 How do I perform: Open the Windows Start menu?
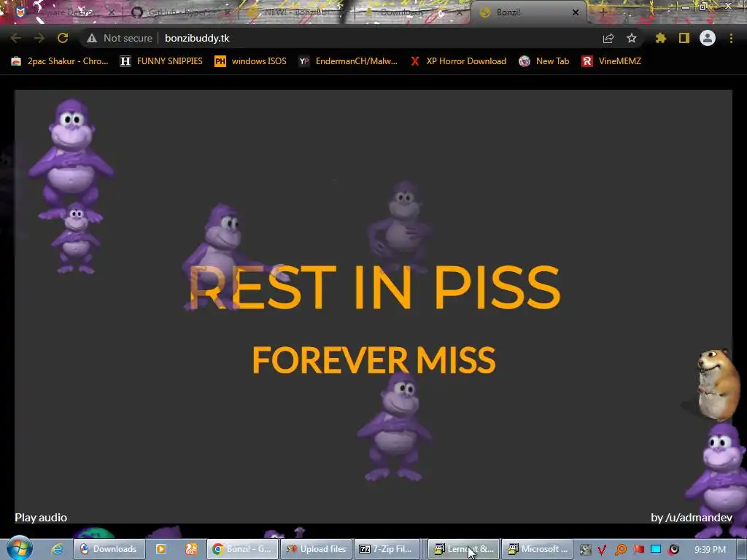[19, 548]
